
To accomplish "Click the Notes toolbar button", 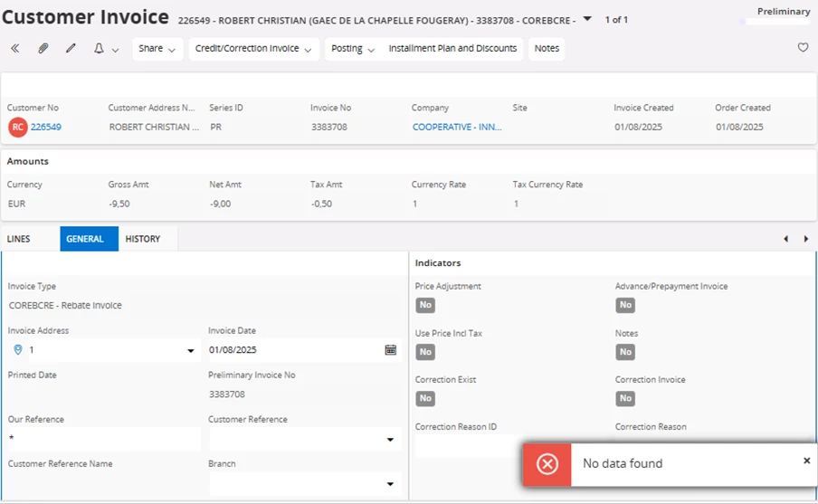I will point(547,49).
